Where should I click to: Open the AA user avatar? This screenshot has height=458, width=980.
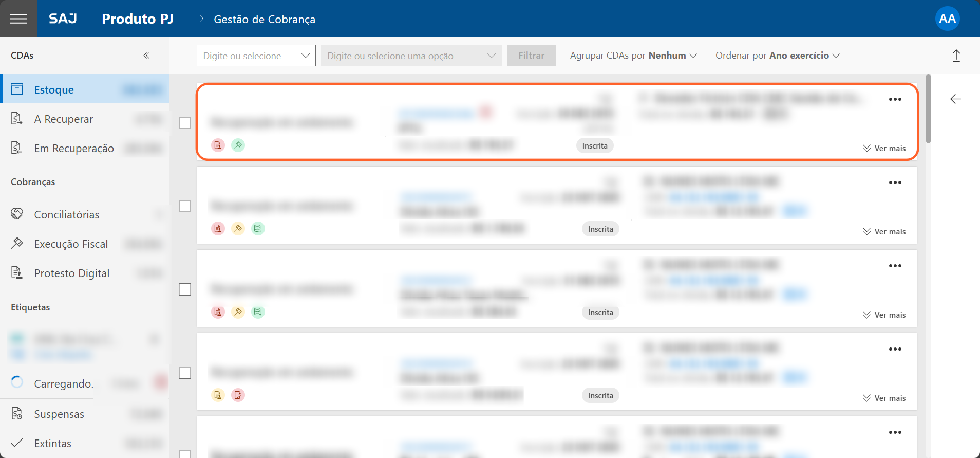click(x=947, y=19)
